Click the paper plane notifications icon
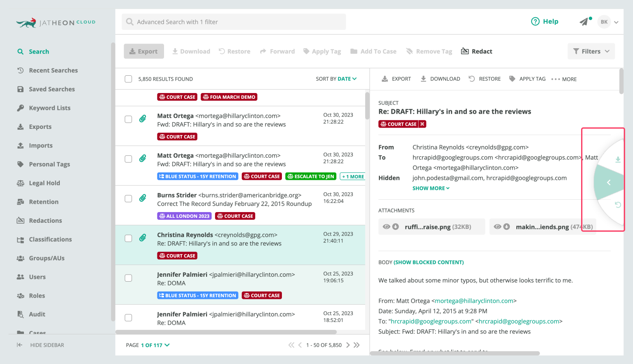The image size is (633, 364). 585,21
